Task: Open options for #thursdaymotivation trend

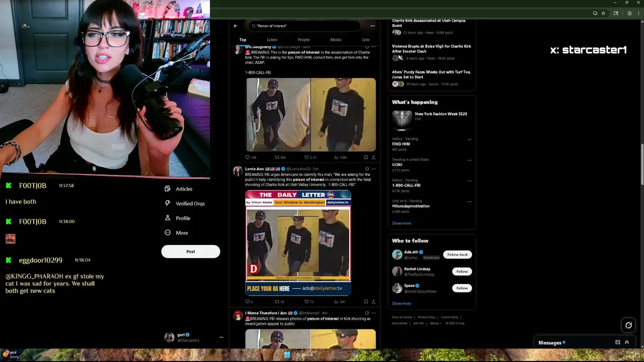Action: click(469, 202)
